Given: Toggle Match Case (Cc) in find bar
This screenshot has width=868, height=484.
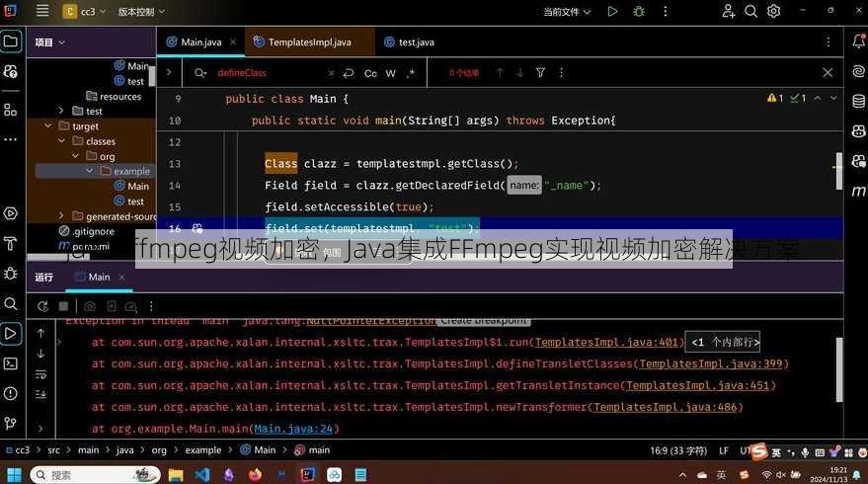Looking at the screenshot, I should [370, 73].
